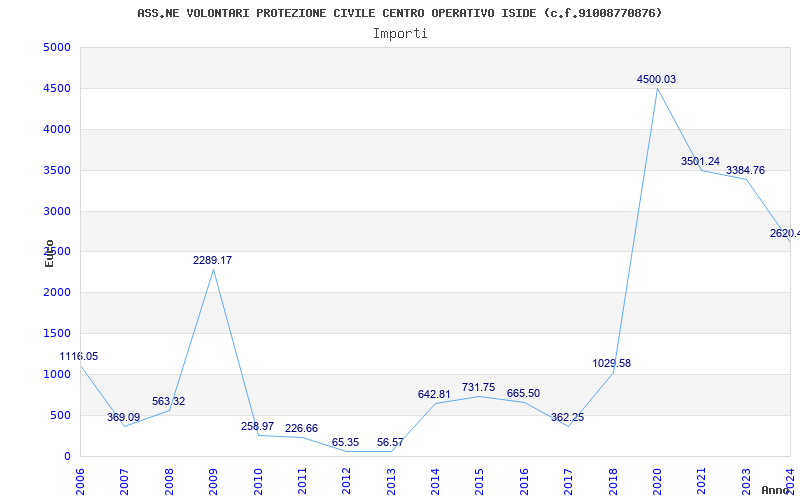Select the 3000 y-axis tick label
800x500 pixels.
[x=57, y=211]
